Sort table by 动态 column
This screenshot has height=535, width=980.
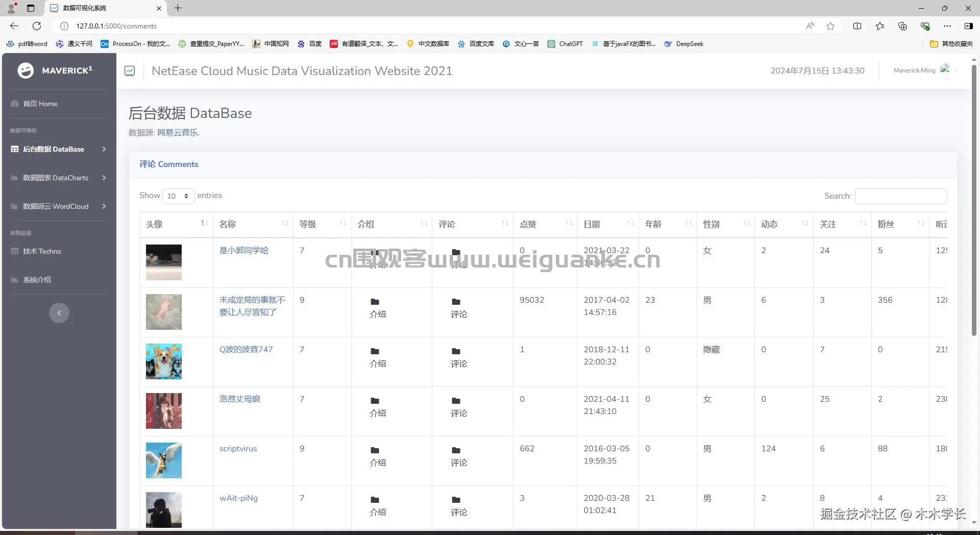[x=784, y=224]
